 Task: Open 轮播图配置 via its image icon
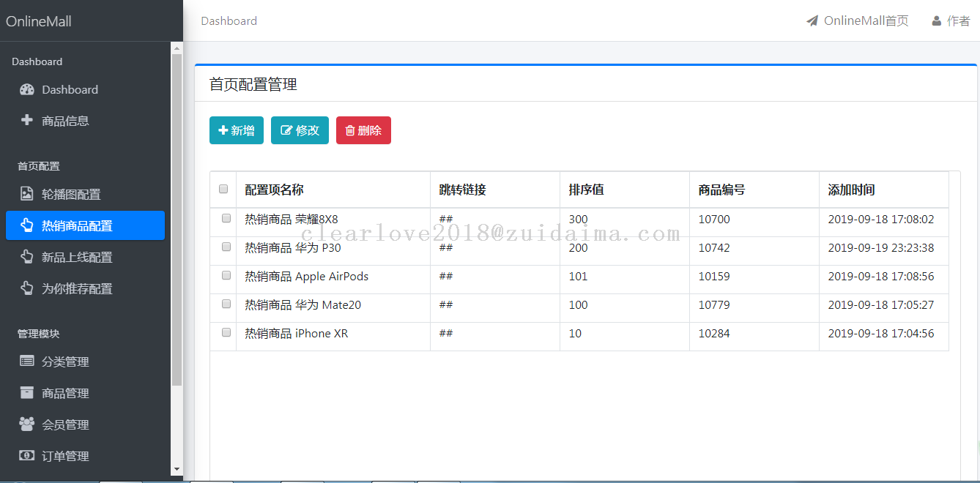point(27,194)
